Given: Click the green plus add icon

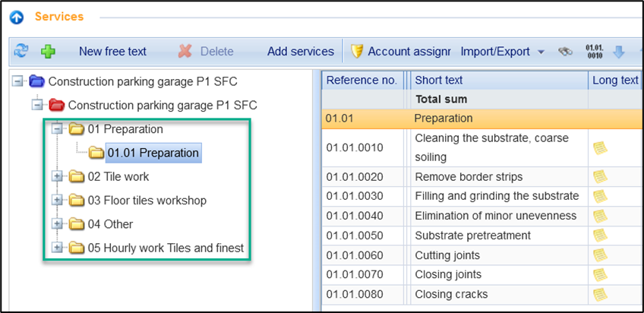Looking at the screenshot, I should (x=47, y=52).
